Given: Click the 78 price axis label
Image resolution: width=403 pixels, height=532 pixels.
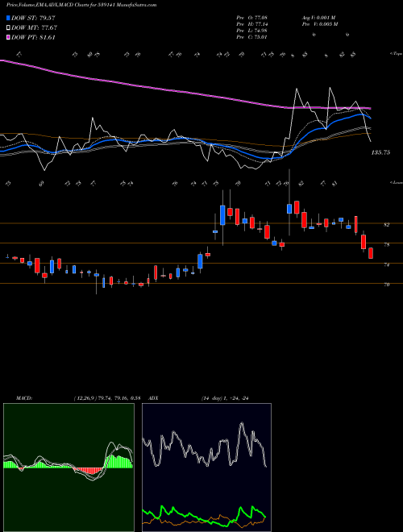Looking at the screenshot, I should pos(387,244).
